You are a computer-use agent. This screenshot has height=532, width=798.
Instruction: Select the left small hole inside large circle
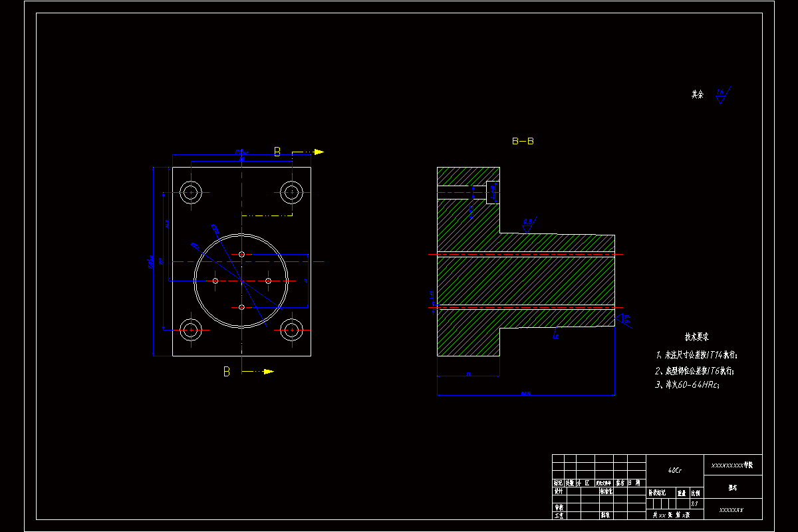click(215, 281)
